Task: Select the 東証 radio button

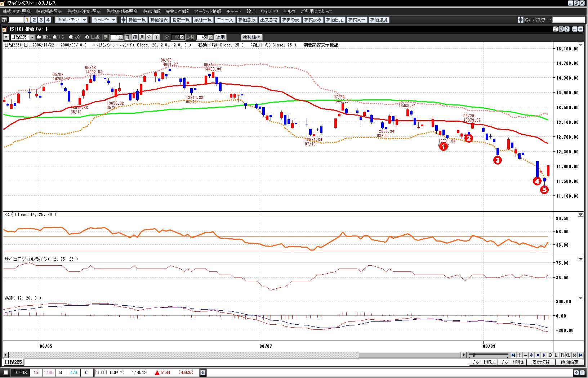Action: (x=39, y=37)
